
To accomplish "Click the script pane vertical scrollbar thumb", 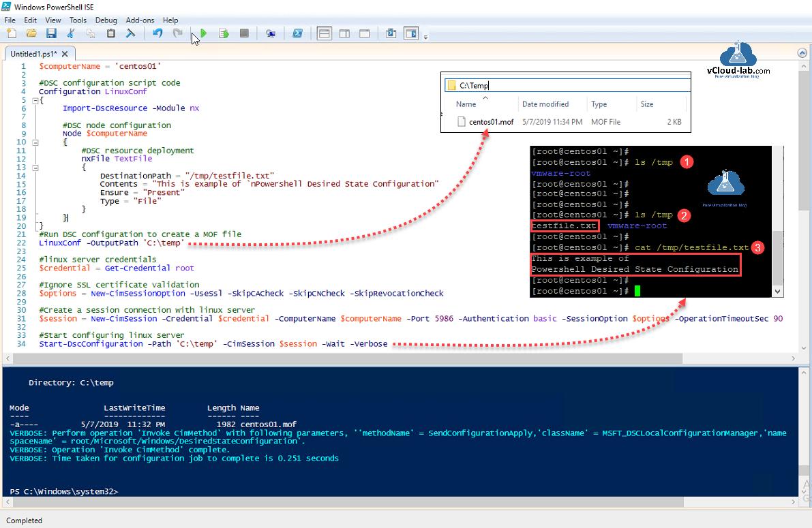I will 805,140.
